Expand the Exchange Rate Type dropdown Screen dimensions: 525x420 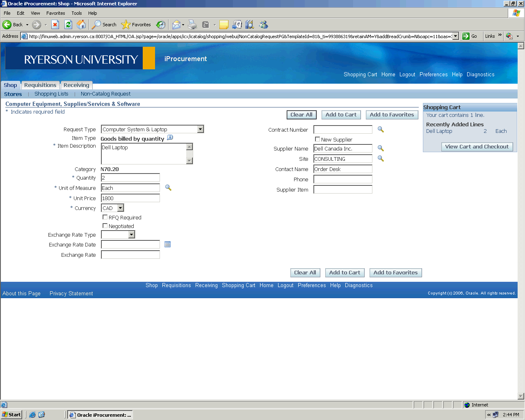131,235
